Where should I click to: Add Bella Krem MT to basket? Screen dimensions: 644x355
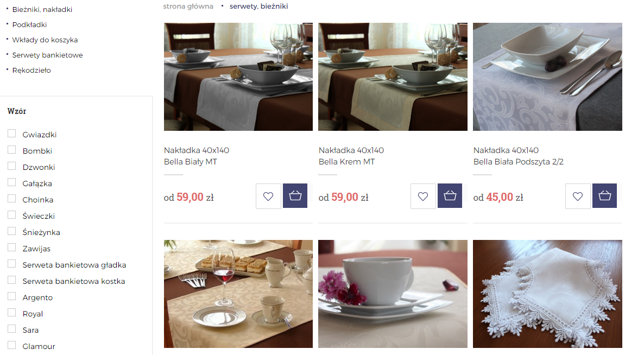[x=450, y=196]
